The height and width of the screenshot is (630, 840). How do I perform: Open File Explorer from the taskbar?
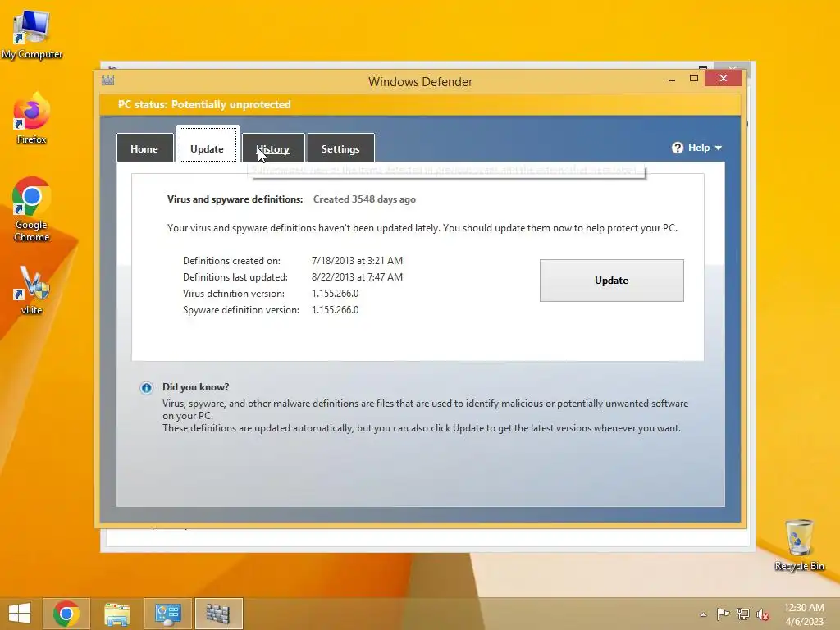pos(117,614)
